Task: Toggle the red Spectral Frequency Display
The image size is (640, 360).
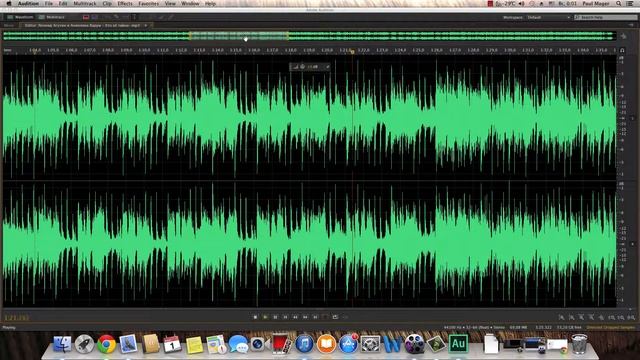Action: (86, 17)
